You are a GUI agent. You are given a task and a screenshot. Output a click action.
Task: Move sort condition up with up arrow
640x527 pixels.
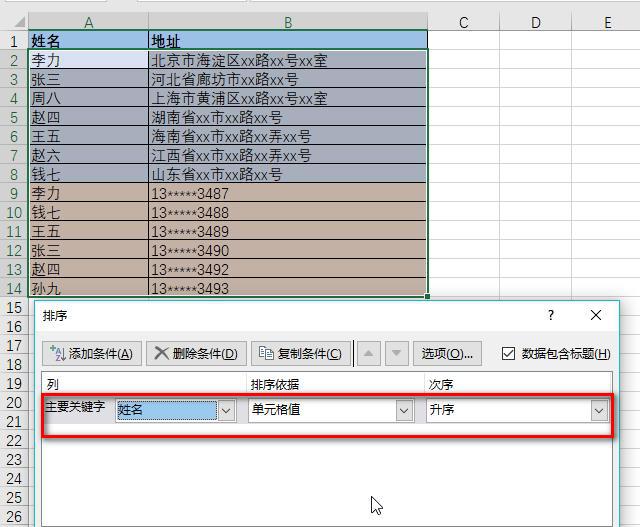coord(369,354)
